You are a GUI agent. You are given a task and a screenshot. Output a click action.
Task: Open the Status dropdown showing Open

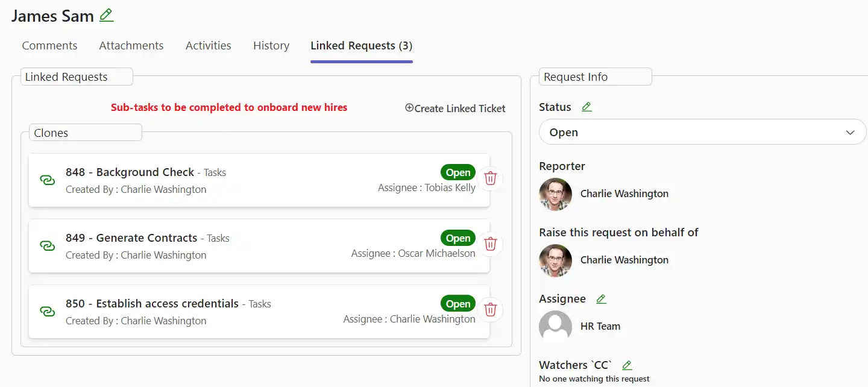click(x=702, y=132)
